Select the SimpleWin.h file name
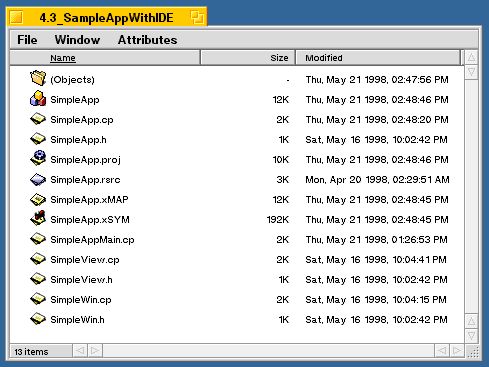Viewport: 489px width, 367px height. click(77, 320)
